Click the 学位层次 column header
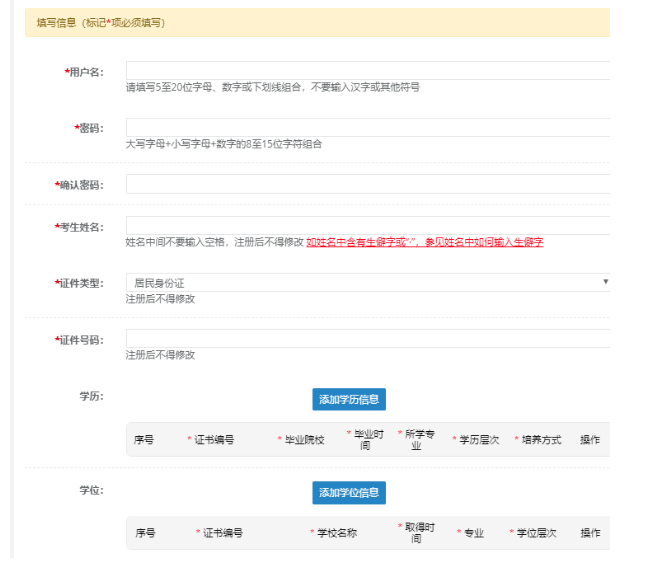664x577 pixels. point(533,533)
